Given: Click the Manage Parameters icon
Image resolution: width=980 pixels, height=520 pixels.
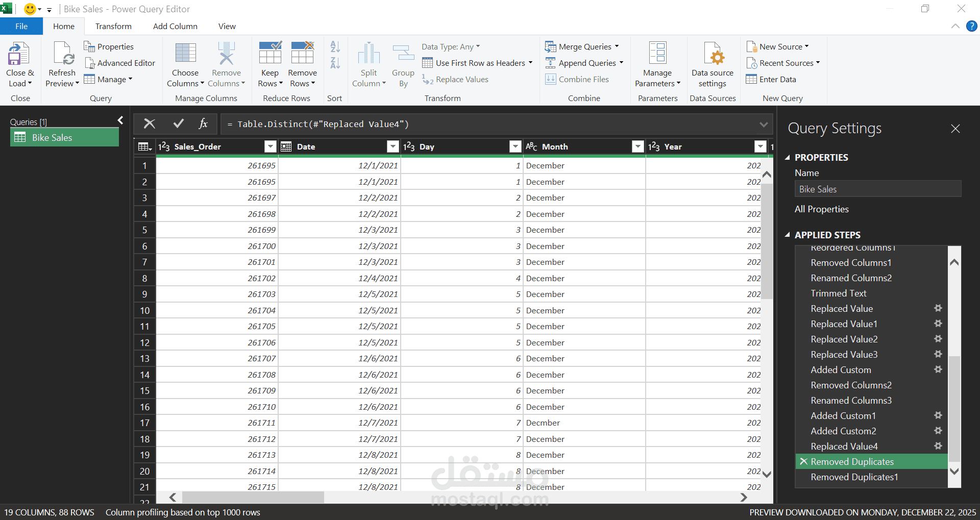Looking at the screenshot, I should (x=657, y=54).
